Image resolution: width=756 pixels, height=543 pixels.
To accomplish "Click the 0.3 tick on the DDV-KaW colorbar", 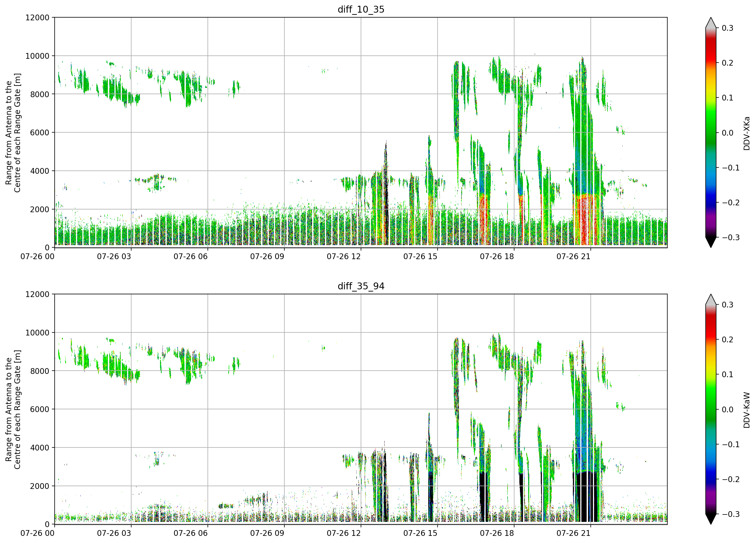I will (x=728, y=305).
